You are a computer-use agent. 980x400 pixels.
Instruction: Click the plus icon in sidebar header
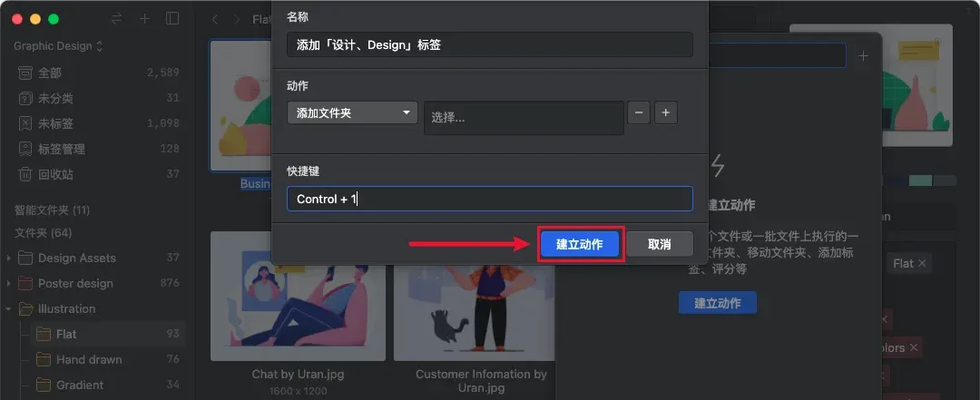(x=144, y=19)
